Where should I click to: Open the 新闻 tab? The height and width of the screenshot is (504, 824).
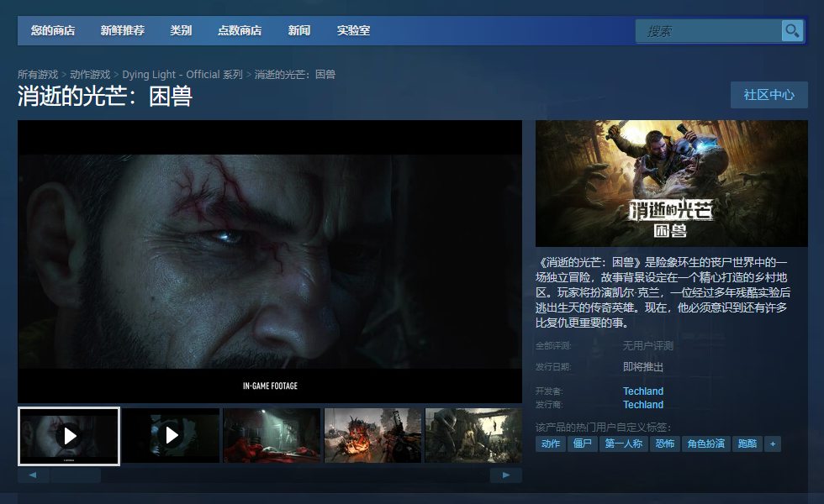tap(299, 30)
